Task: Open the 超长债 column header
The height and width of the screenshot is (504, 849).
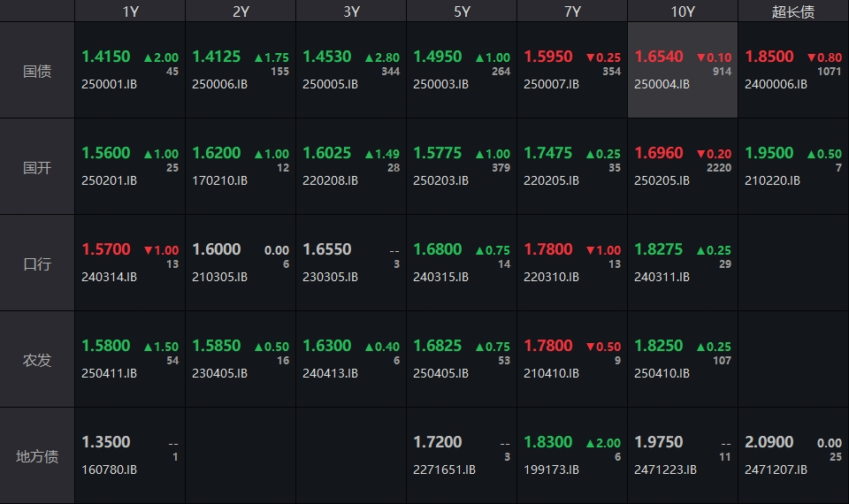Action: pos(793,11)
